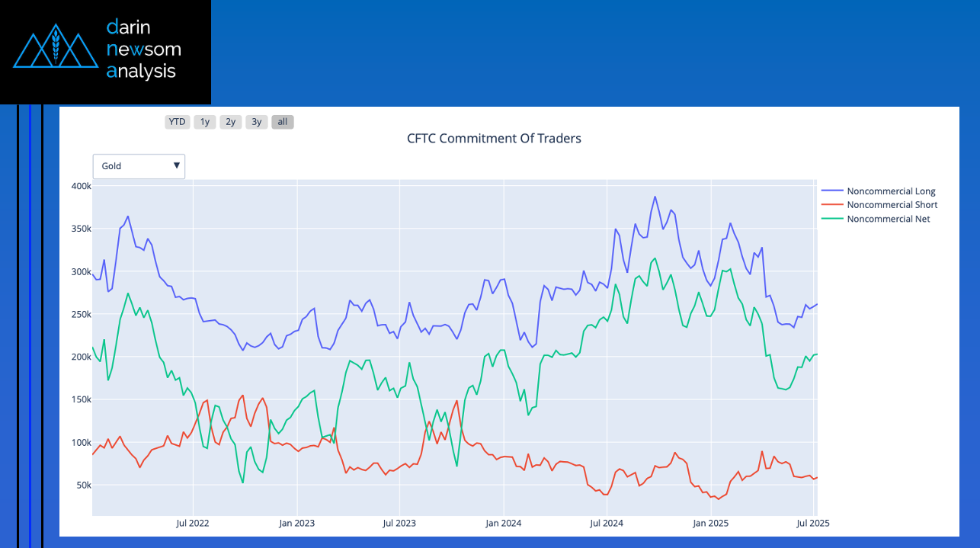Click the triangle wheat logo graphic
980x548 pixels.
(x=54, y=47)
